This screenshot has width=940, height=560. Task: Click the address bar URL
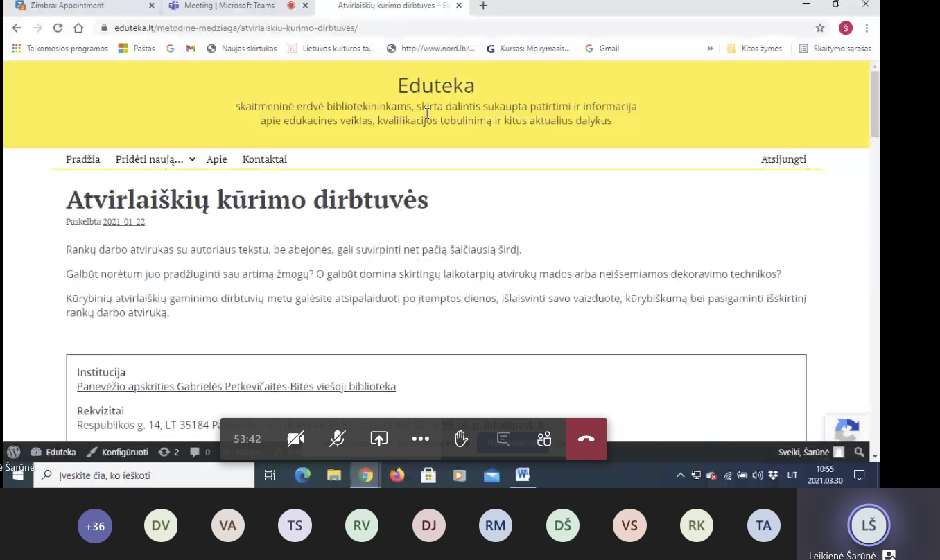pos(236,28)
